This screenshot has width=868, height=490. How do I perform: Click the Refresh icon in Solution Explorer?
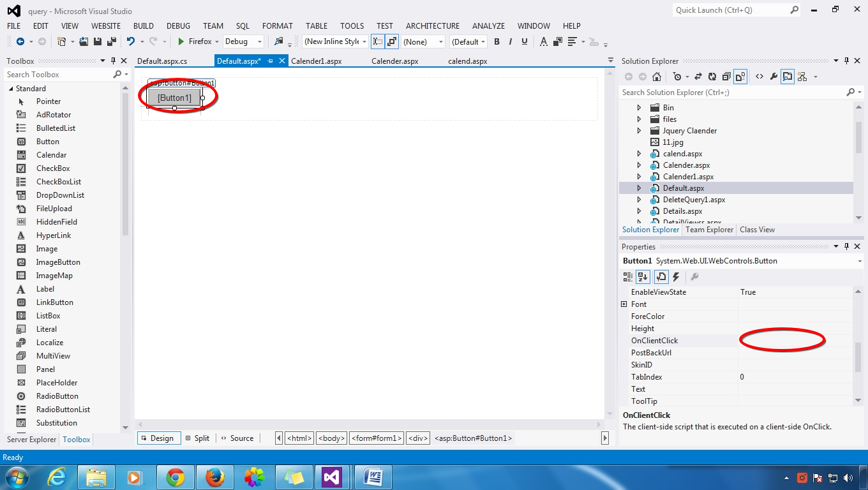712,77
